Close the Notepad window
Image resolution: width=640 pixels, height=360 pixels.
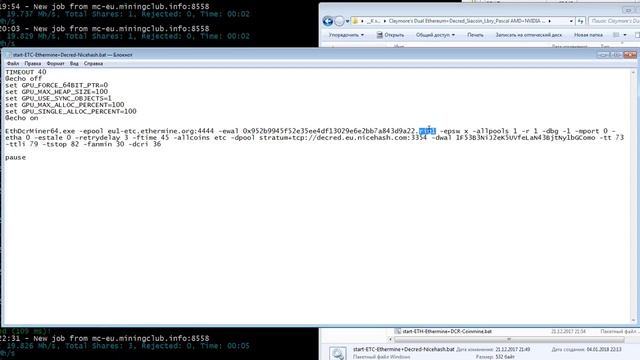pyautogui.click(x=630, y=55)
